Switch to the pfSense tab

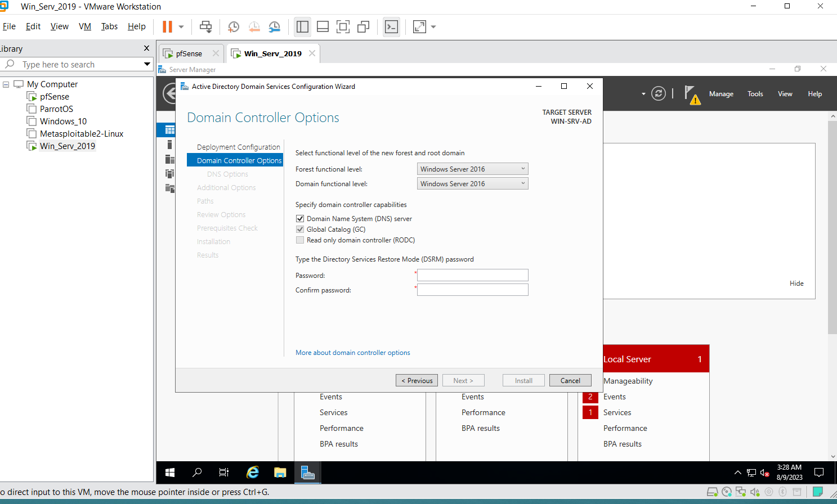coord(190,53)
